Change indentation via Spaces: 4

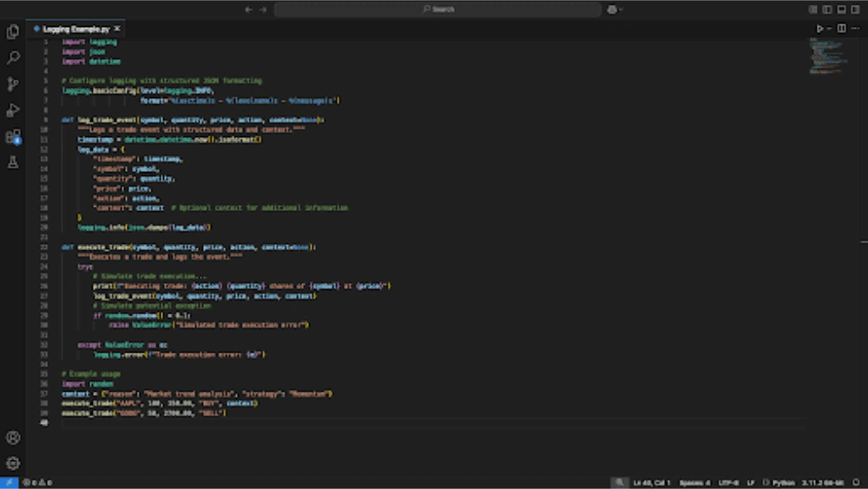pos(694,482)
